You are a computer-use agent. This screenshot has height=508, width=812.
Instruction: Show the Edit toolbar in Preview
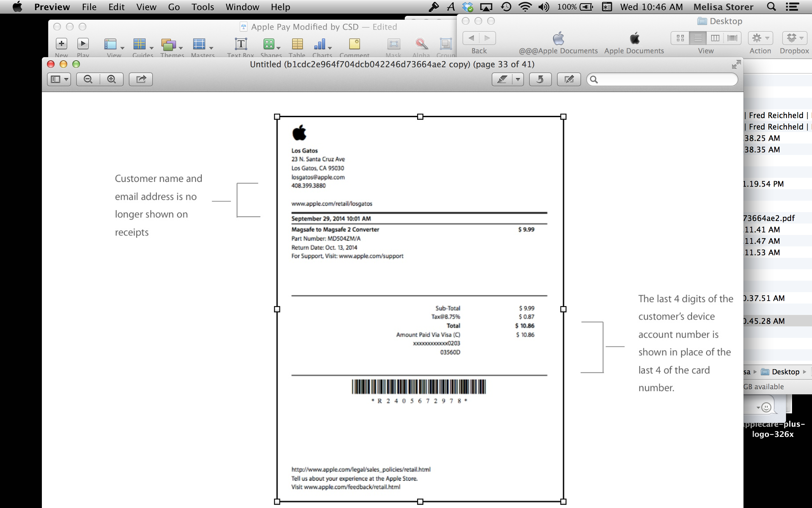pyautogui.click(x=569, y=80)
